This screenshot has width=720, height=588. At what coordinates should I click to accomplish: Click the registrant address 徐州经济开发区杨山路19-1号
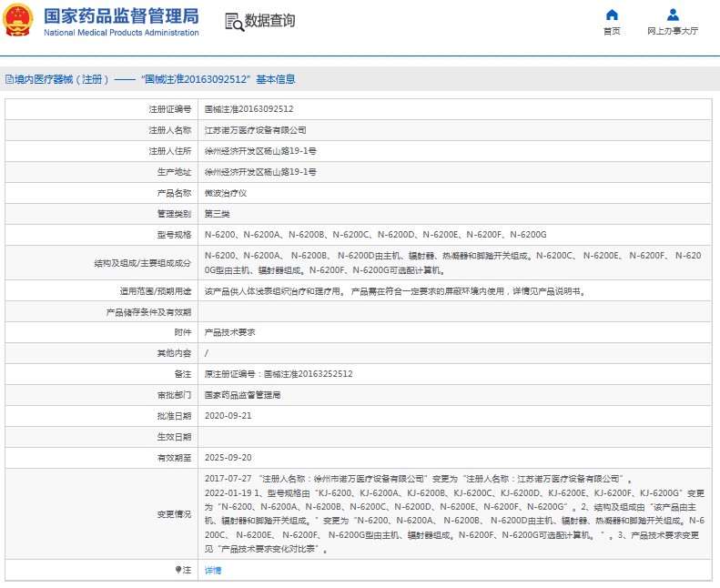point(260,151)
